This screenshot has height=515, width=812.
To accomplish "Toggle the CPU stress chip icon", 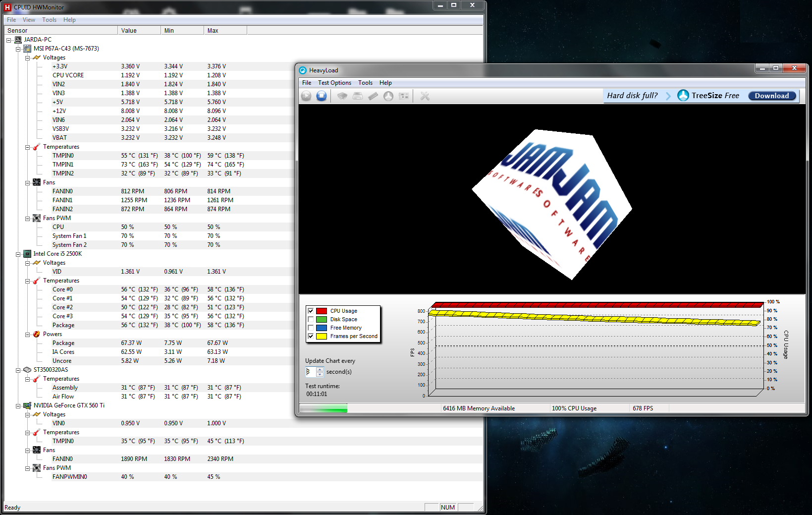I will 342,96.
